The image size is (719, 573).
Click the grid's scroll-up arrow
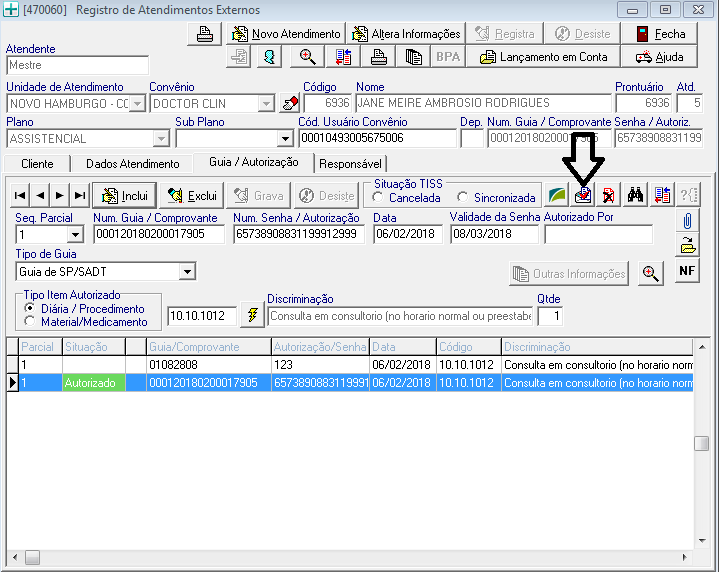702,347
